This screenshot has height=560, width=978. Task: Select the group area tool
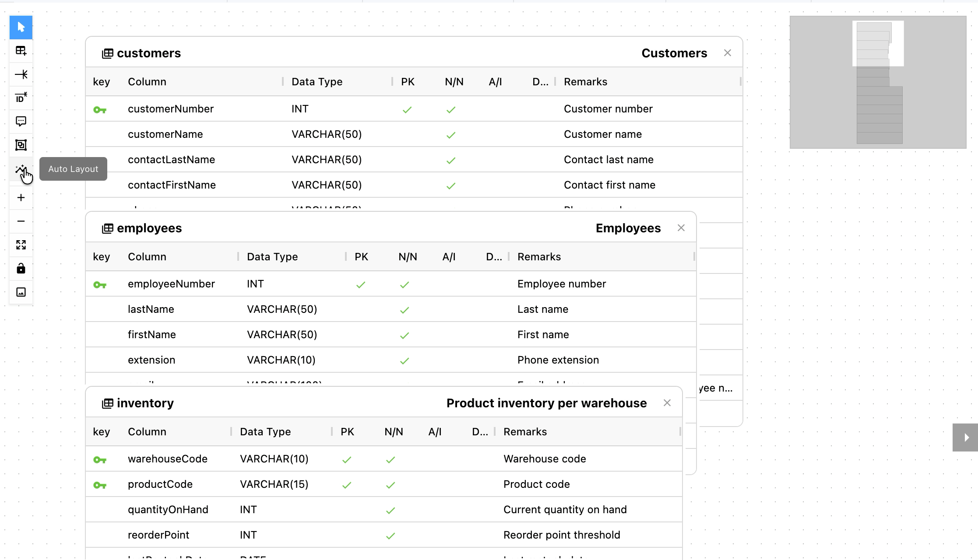21,145
